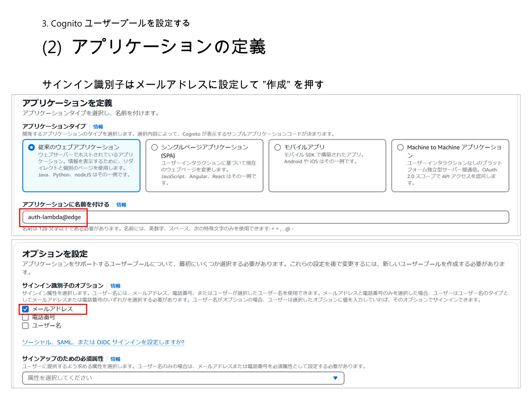Select シングルページアプリケーション (SPA) radio option
The width and height of the screenshot is (532, 399).
pos(155,147)
